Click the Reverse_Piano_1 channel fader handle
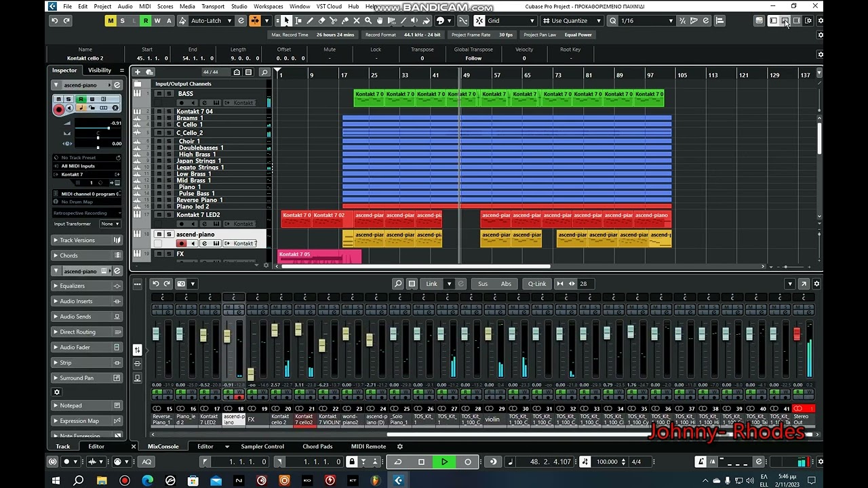The image size is (868, 488). 156,333
